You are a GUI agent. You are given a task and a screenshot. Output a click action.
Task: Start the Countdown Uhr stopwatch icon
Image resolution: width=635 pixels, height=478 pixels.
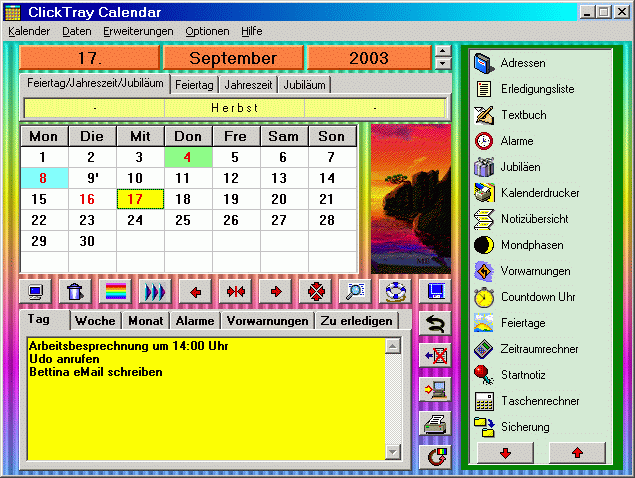coord(484,297)
